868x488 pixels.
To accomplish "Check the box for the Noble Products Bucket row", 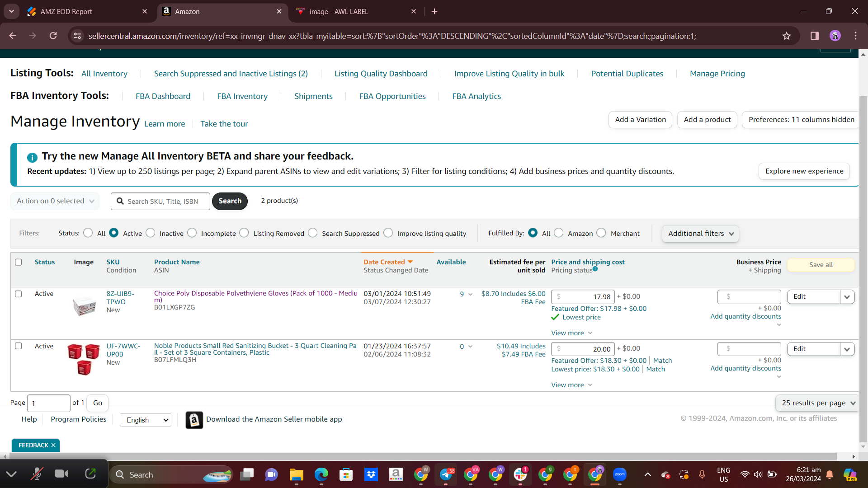I will click(19, 346).
